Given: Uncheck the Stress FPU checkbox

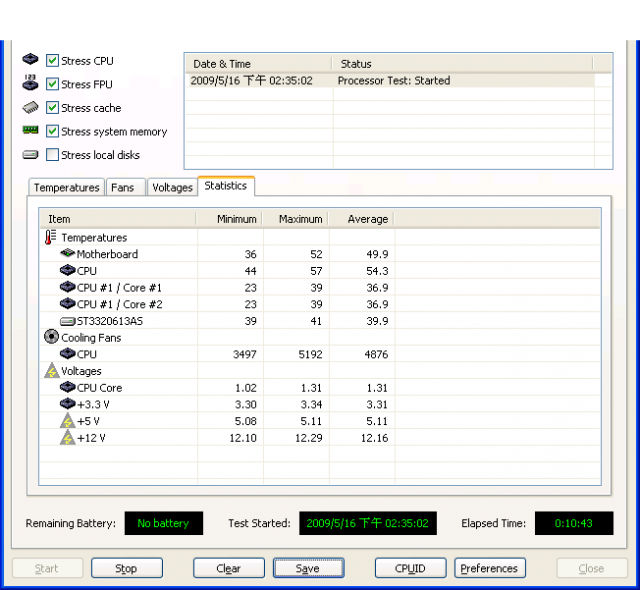Looking at the screenshot, I should pyautogui.click(x=52, y=84).
